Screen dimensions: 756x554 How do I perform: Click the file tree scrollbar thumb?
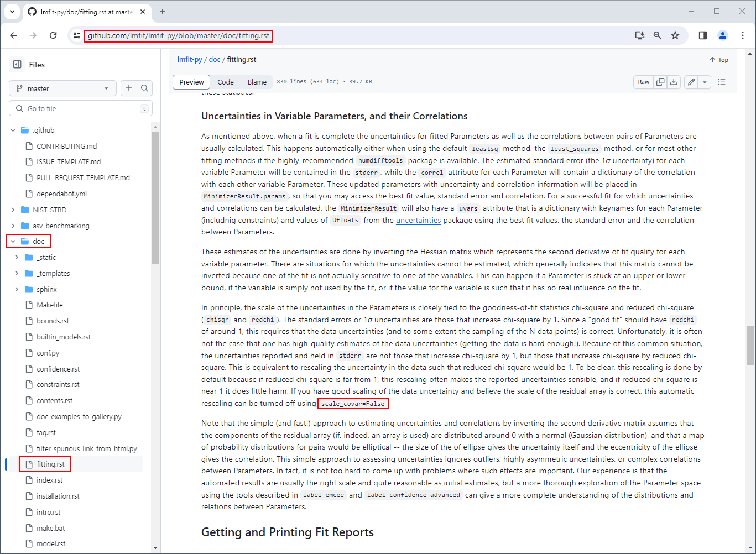pos(155,198)
